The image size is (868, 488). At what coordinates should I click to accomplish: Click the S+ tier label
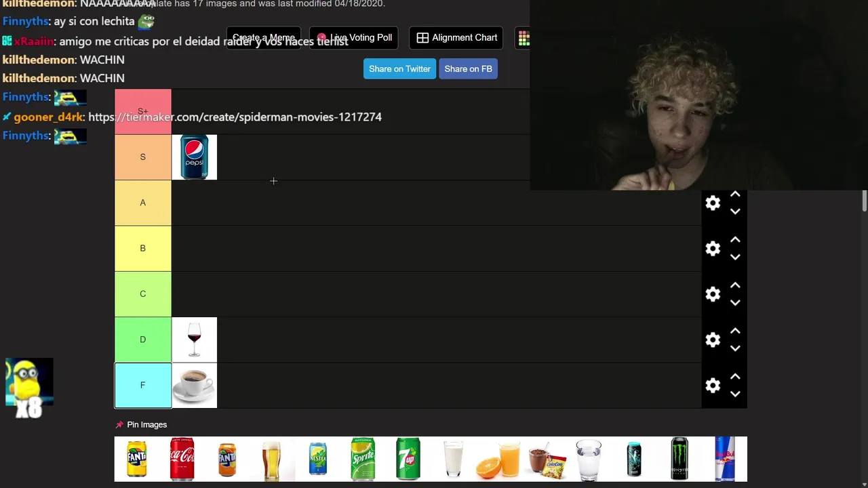(142, 112)
